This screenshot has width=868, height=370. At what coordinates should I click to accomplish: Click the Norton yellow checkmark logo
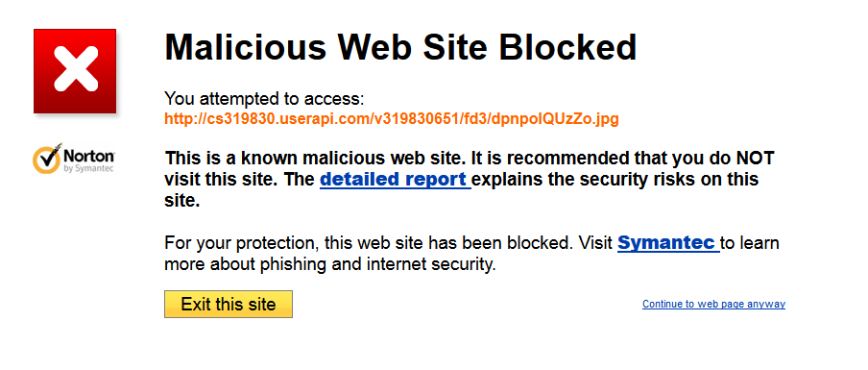point(46,159)
